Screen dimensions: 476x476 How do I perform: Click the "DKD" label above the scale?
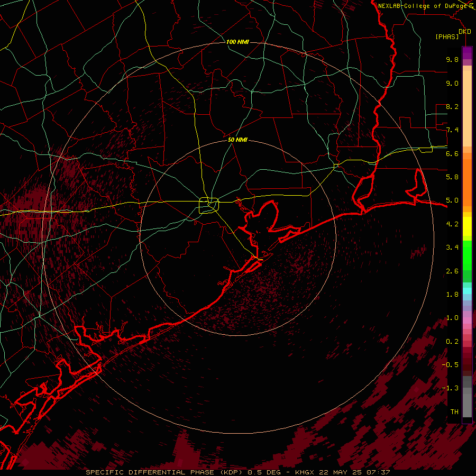click(x=465, y=32)
